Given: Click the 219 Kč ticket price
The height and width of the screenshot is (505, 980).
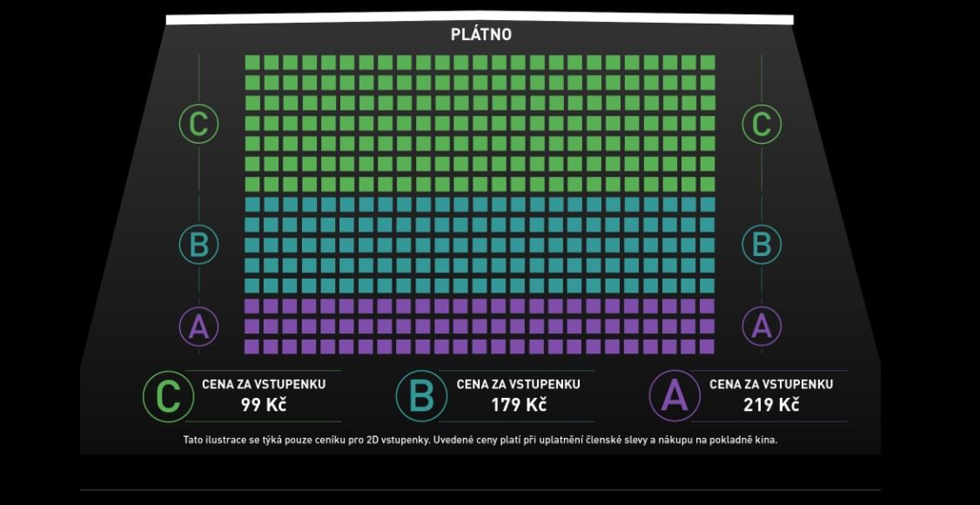Looking at the screenshot, I should click(771, 404).
